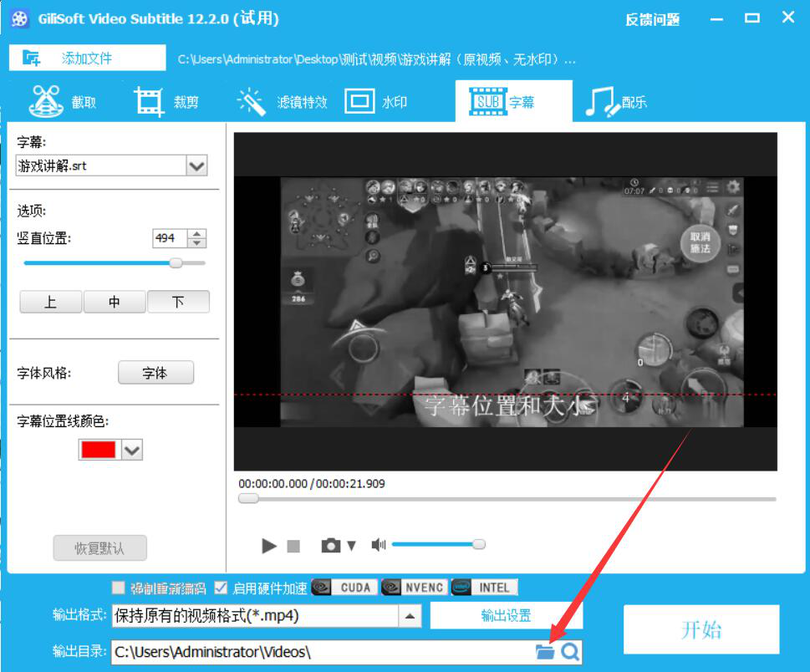
Task: Expand the position line color dropdown arrow
Action: coord(132,450)
